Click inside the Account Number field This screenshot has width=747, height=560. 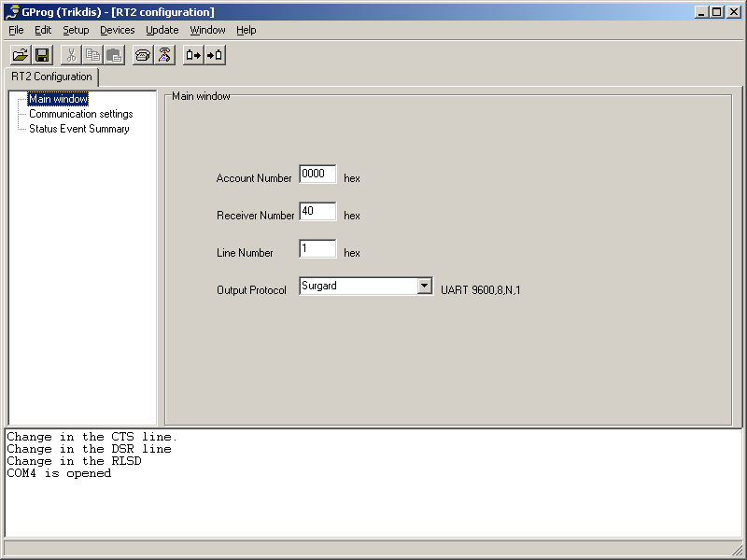(317, 174)
